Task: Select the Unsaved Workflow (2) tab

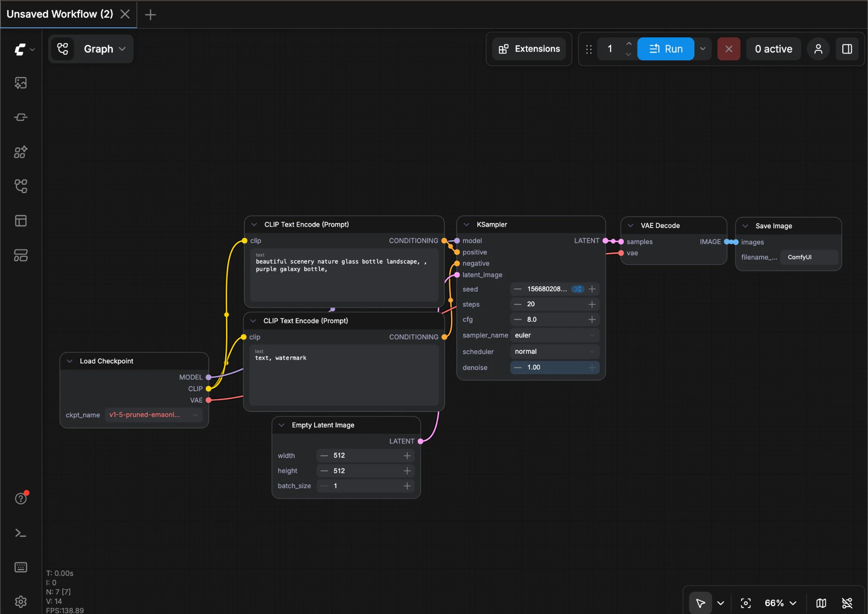Action: (59, 14)
